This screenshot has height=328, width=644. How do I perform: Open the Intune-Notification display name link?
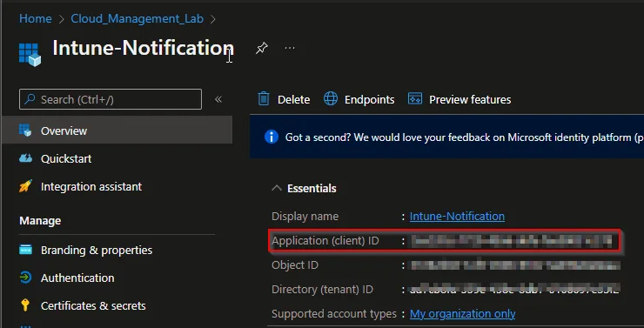[457, 217]
